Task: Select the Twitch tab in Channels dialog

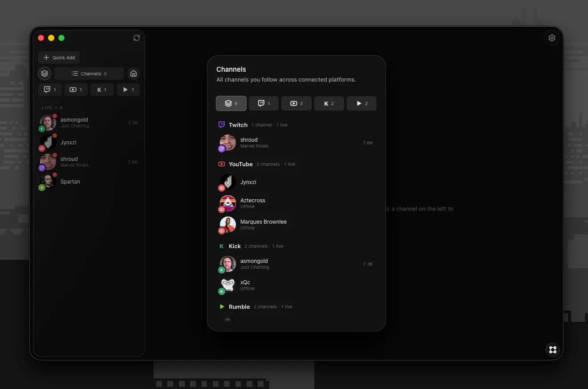Action: [x=264, y=103]
